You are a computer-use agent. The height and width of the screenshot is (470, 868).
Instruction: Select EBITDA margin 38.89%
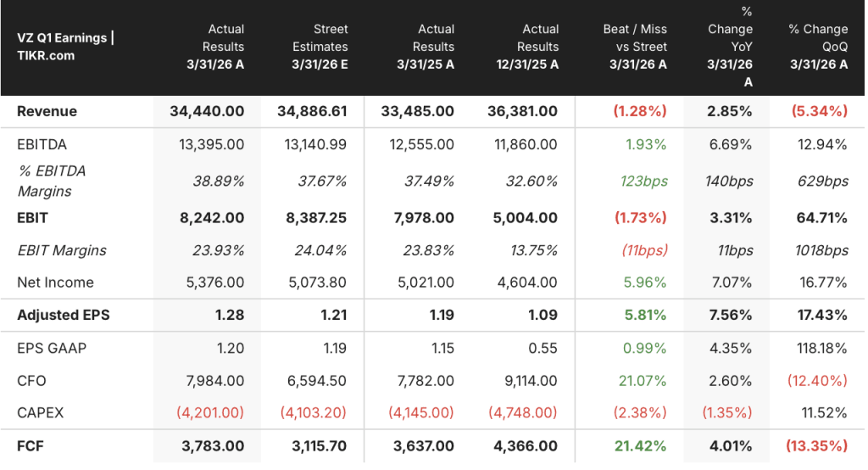[219, 182]
